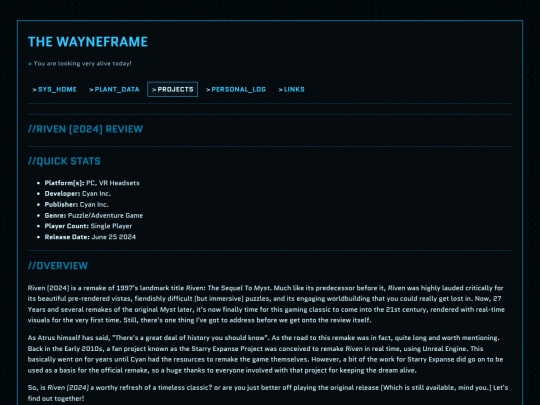540x405 pixels.
Task: Go to the PLANT_DATA tab
Action: click(x=114, y=90)
